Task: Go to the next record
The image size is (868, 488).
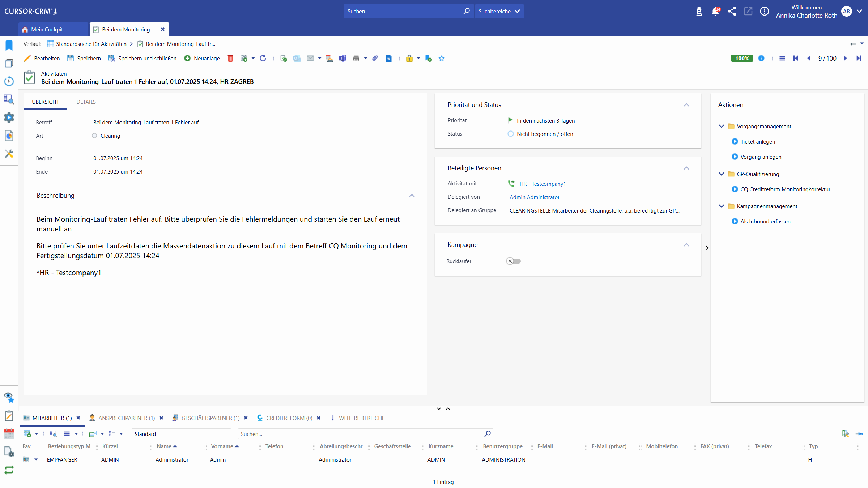Action: (x=845, y=58)
